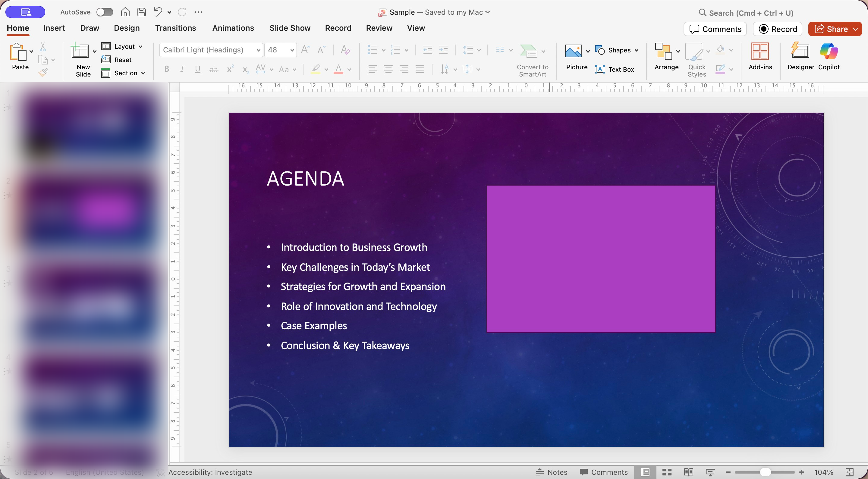Click the Format Painter brush icon
Image resolution: width=868 pixels, height=479 pixels.
coord(43,72)
